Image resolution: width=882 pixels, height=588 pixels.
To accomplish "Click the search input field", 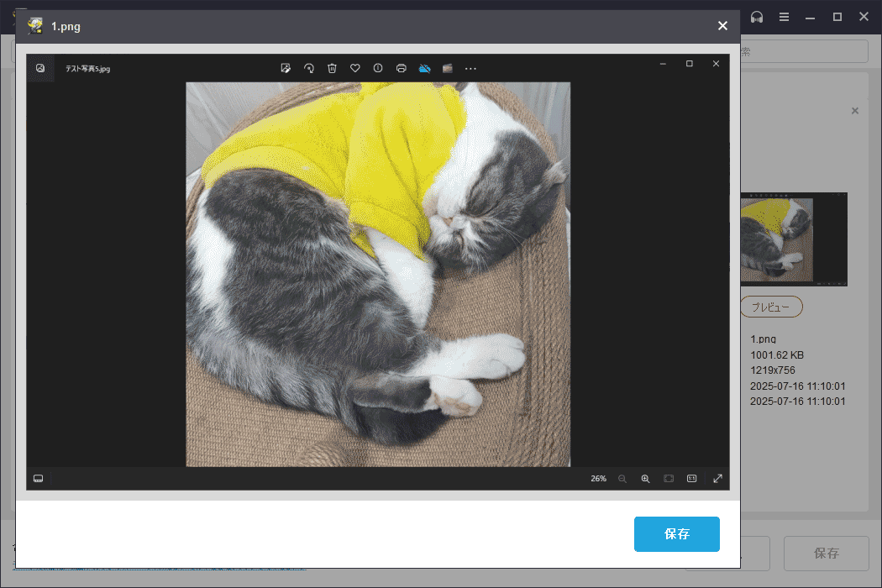I will point(802,51).
